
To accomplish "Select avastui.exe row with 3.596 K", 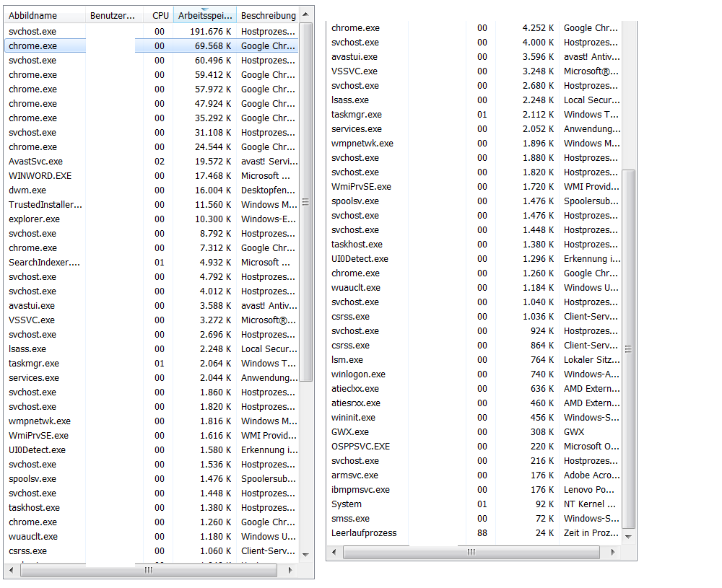I will (x=474, y=56).
